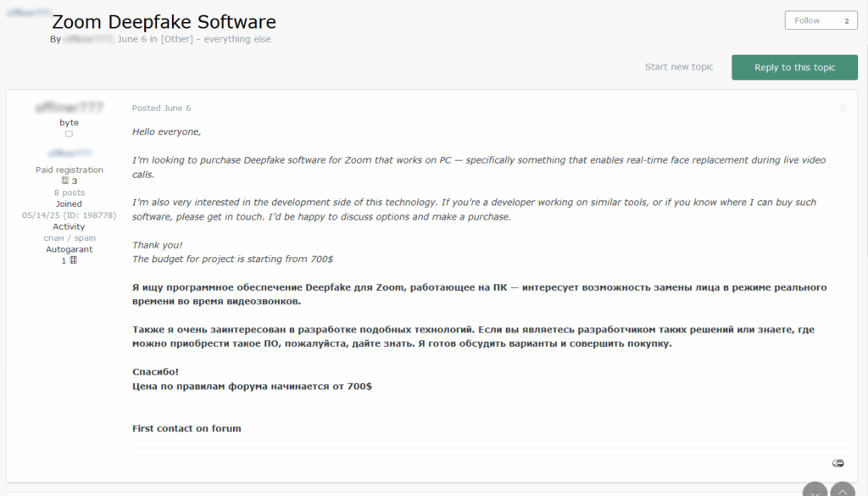Image resolution: width=868 pixels, height=496 pixels.
Task: Click the follower count number 2
Action: (845, 20)
